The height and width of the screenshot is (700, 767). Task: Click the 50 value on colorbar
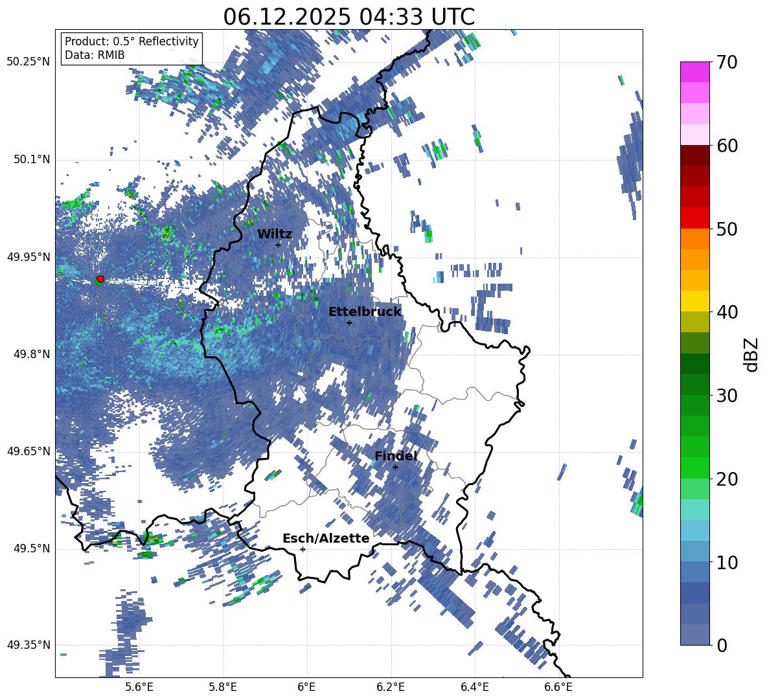[727, 229]
